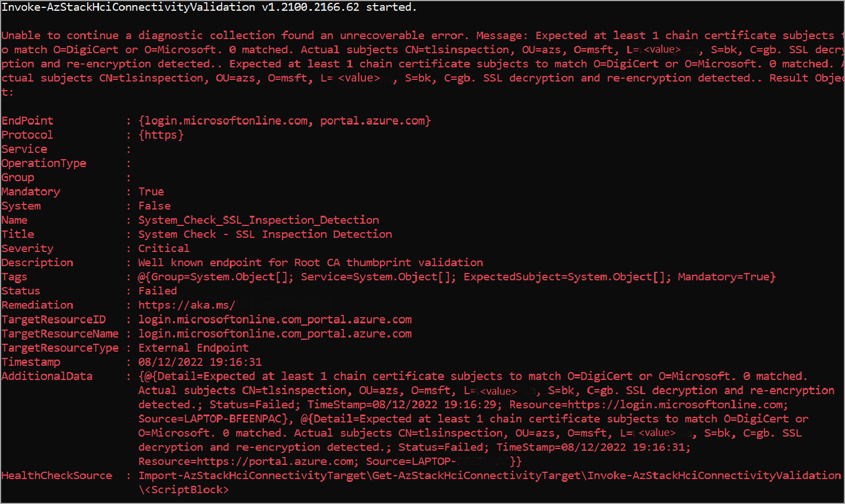This screenshot has height=504, width=845.
Task: Select the System_Check_SSL_Inspection_Detection name
Action: click(x=259, y=220)
